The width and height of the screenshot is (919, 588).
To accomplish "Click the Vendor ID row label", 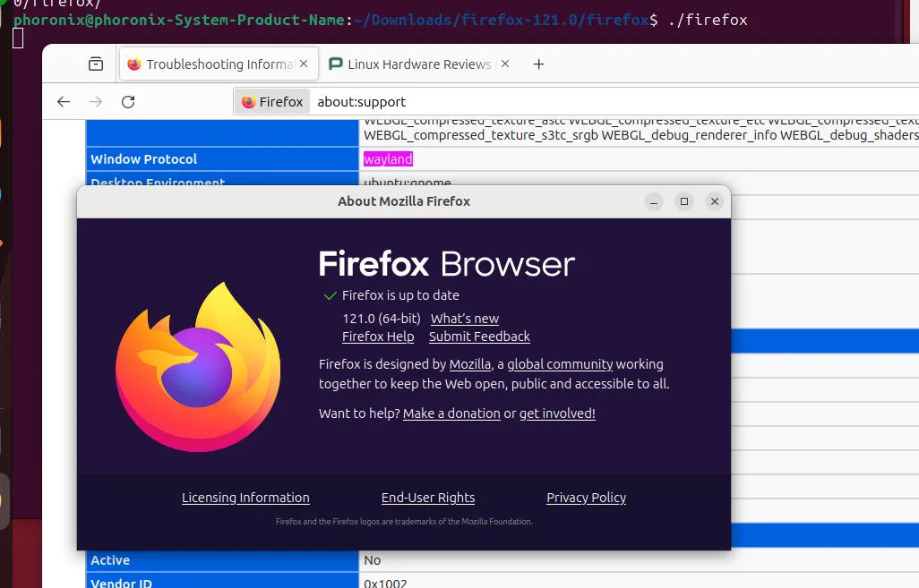I will [121, 583].
